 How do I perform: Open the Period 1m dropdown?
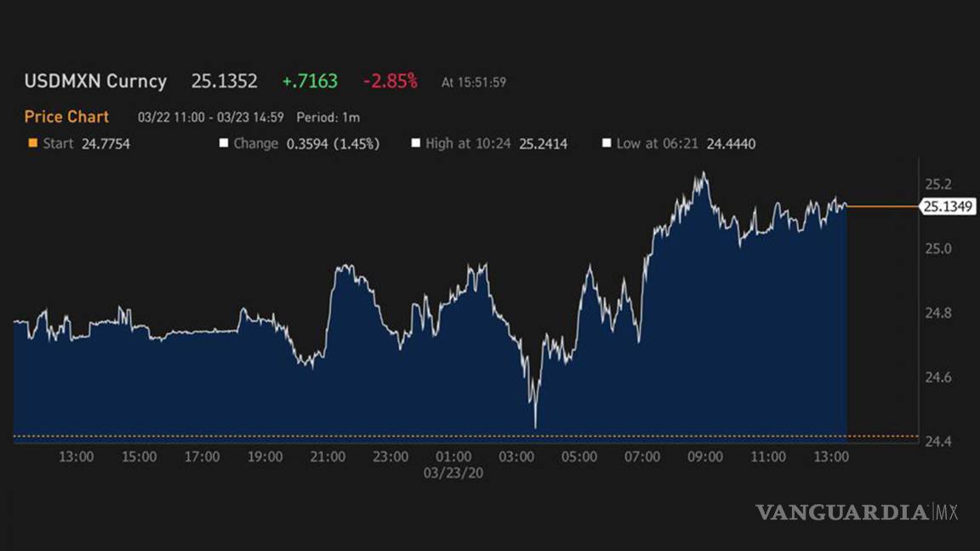pos(328,117)
